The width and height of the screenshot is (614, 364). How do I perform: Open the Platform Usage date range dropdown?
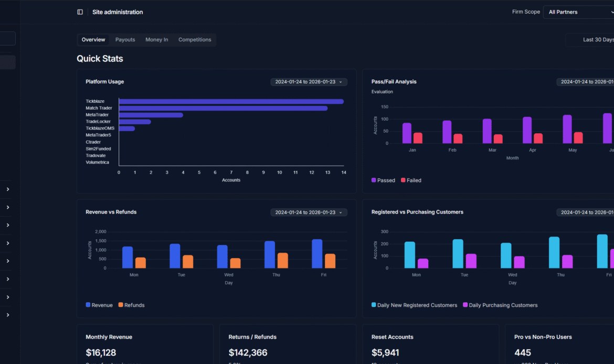(x=309, y=82)
